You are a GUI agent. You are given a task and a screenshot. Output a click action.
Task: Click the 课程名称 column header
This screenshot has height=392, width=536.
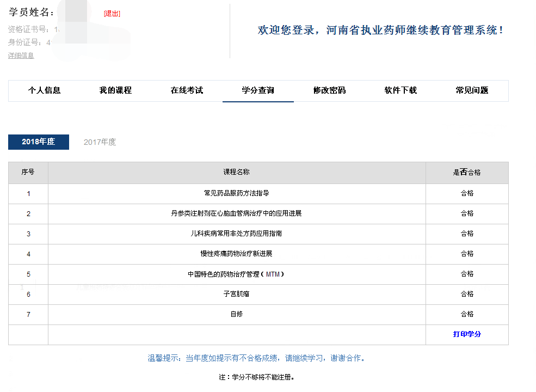coord(236,172)
